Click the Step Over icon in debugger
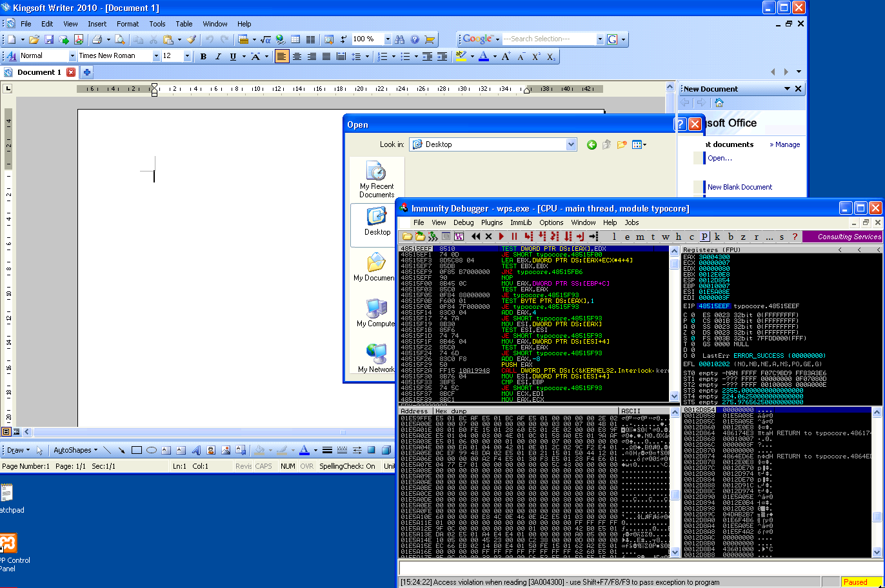 pyautogui.click(x=542, y=237)
